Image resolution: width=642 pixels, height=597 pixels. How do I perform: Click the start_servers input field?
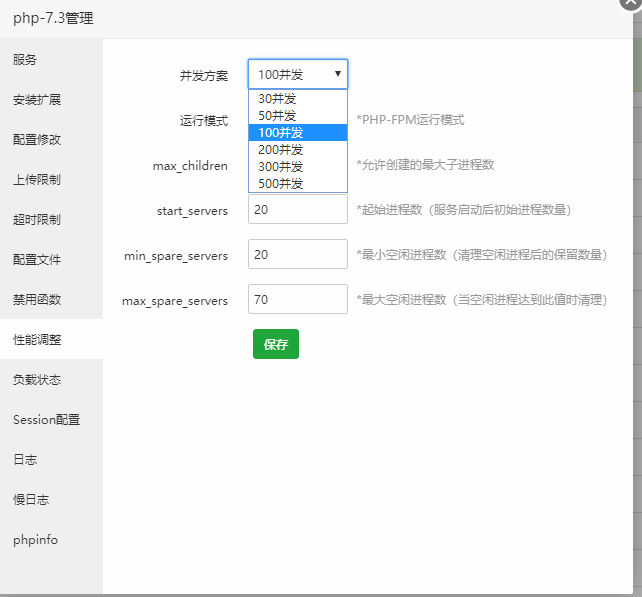coord(297,210)
